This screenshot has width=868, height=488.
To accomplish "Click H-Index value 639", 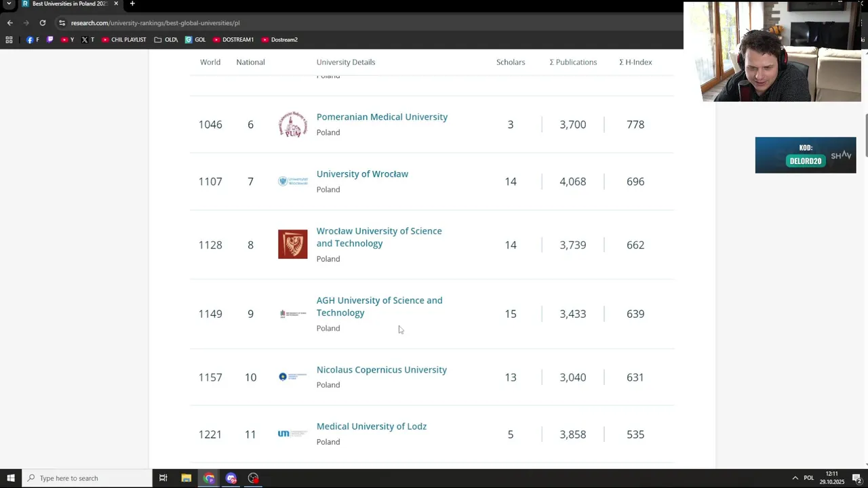I will point(635,314).
